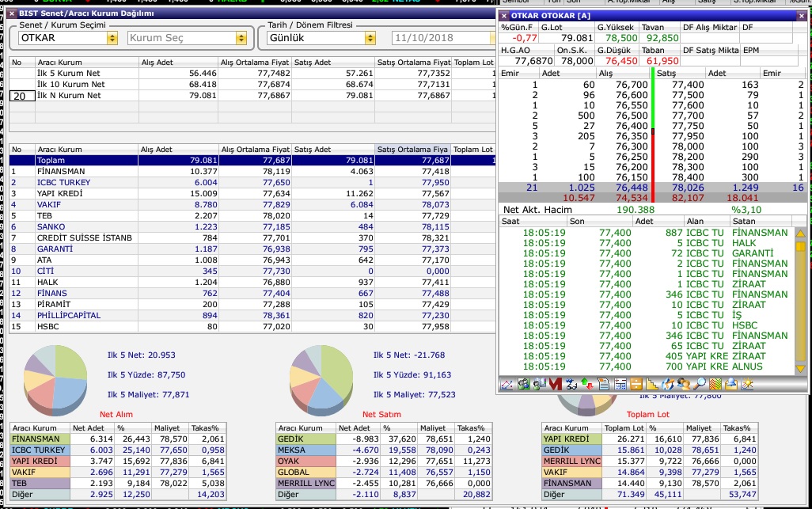Image resolution: width=812 pixels, height=509 pixels.
Task: Open the line chart tool in OTKAR toolbar
Action: pyautogui.click(x=507, y=384)
